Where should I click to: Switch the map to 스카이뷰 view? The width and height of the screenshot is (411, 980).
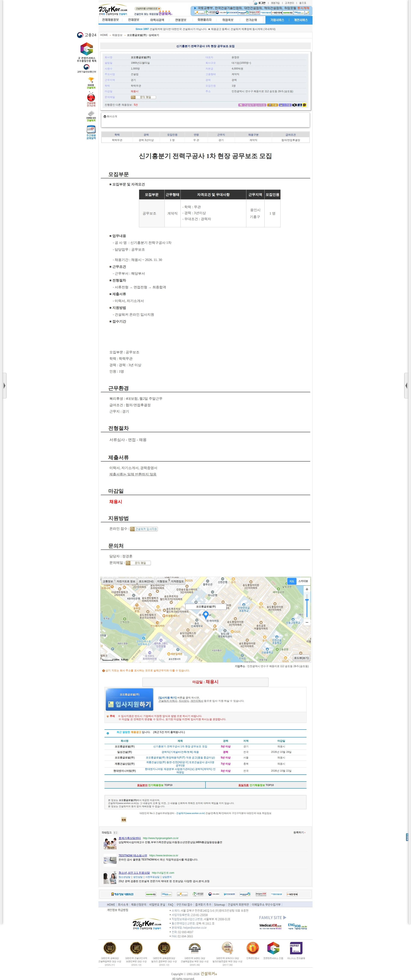[x=303, y=581]
